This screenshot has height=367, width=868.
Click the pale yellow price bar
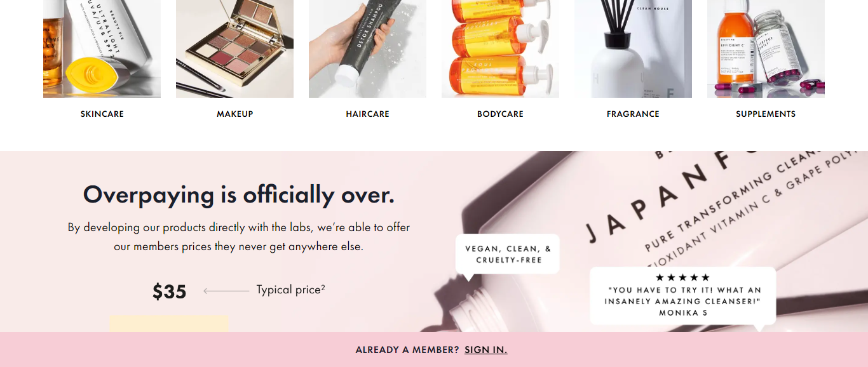(169, 323)
